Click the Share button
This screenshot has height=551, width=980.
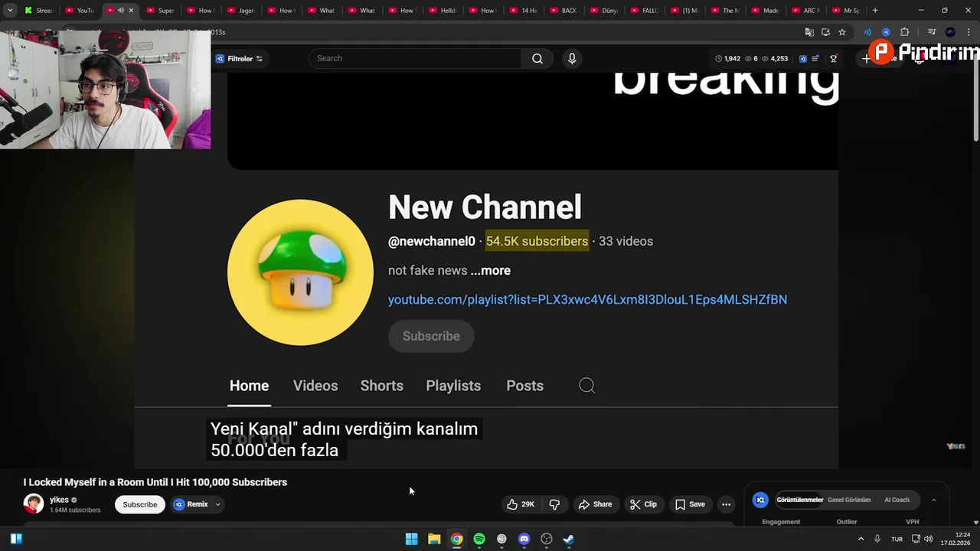595,504
